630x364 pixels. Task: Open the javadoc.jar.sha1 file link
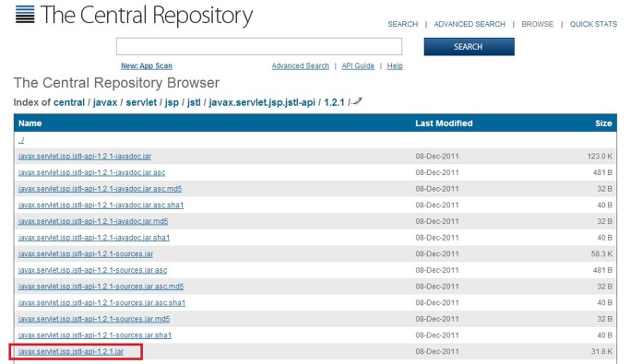[x=94, y=238]
